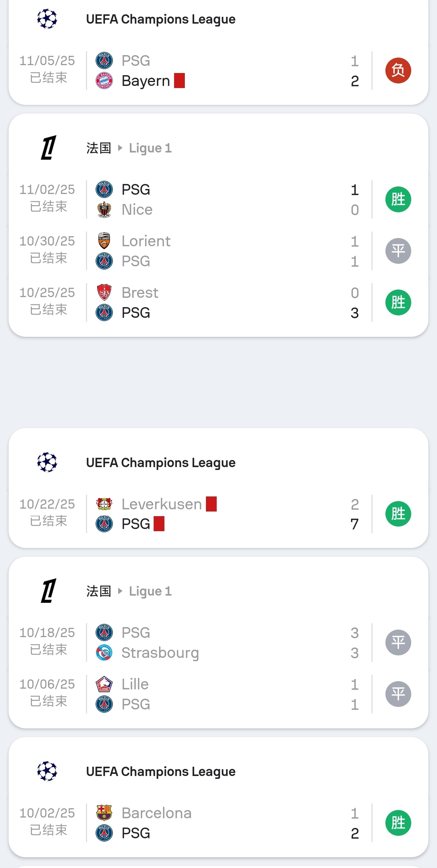Click the arrow beside 法国 in first Ligue 1 header
437x868 pixels.
pos(120,148)
